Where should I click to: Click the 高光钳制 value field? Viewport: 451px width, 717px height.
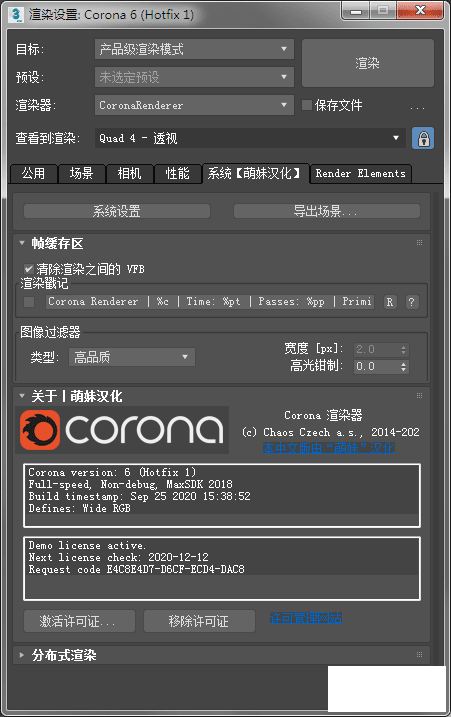pos(376,366)
